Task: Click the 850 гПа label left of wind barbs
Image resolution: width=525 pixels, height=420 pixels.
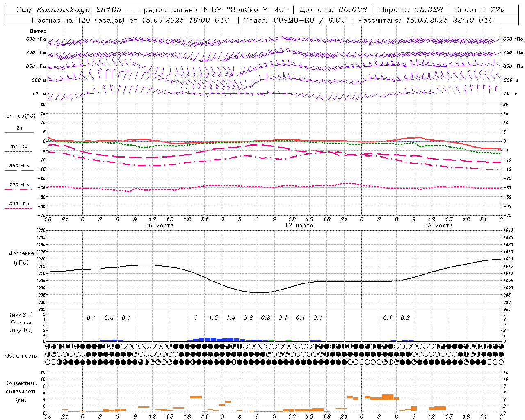Action: (x=36, y=66)
